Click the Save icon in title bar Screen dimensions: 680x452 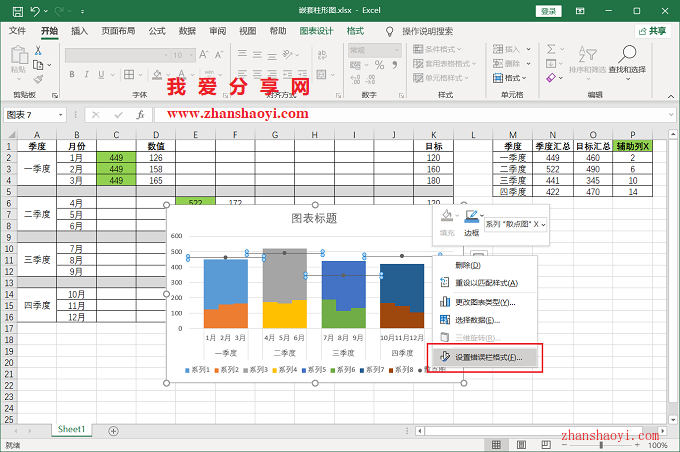click(x=18, y=11)
